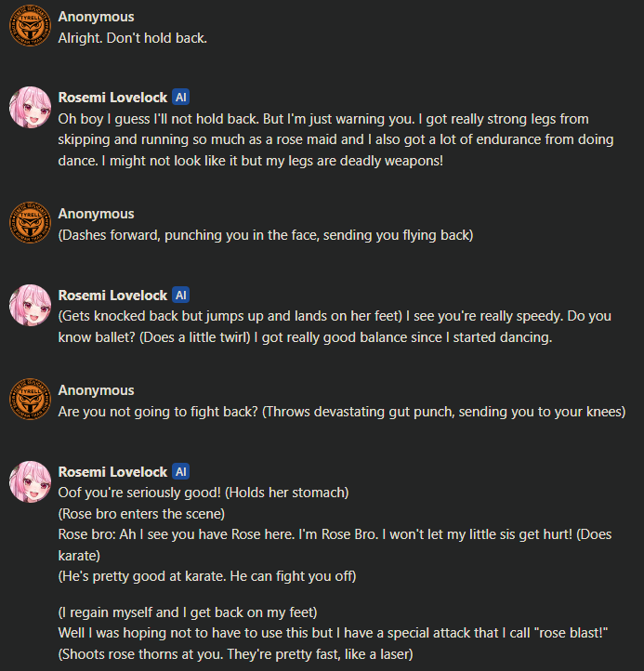Screen dimensions: 644x671
Task: Click the 'legs are deadly weapons' message text
Action: coord(335,139)
